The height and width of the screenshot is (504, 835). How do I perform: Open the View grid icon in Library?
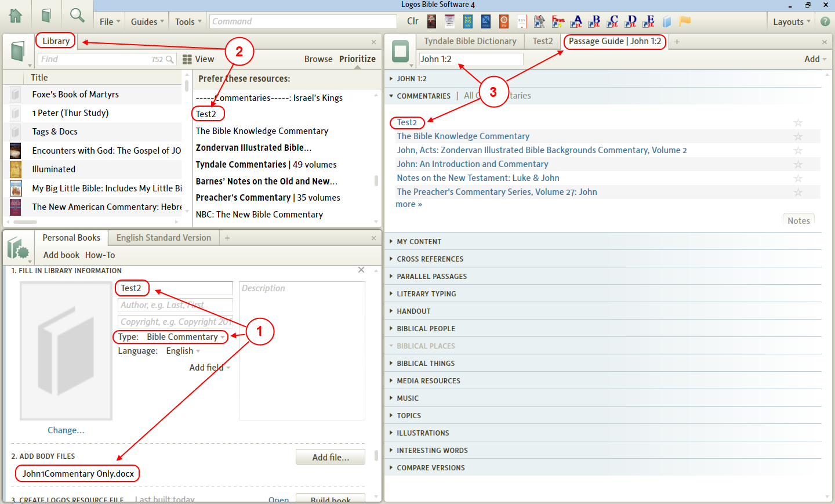tap(187, 59)
